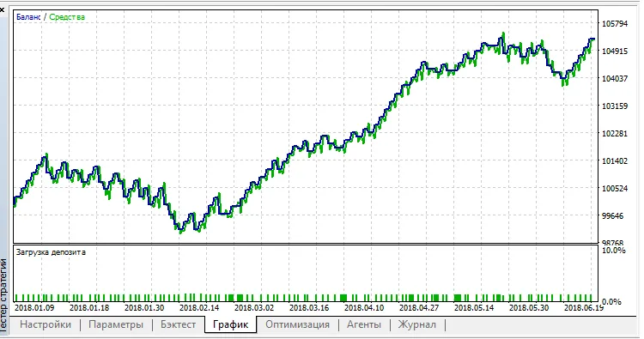Screen dimensions: 644x339
Task: Click the 105794 price axis value
Action: pos(615,24)
